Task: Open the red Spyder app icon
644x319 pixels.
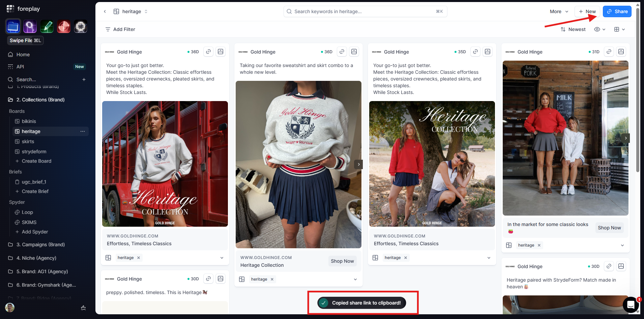Action: coord(64,27)
